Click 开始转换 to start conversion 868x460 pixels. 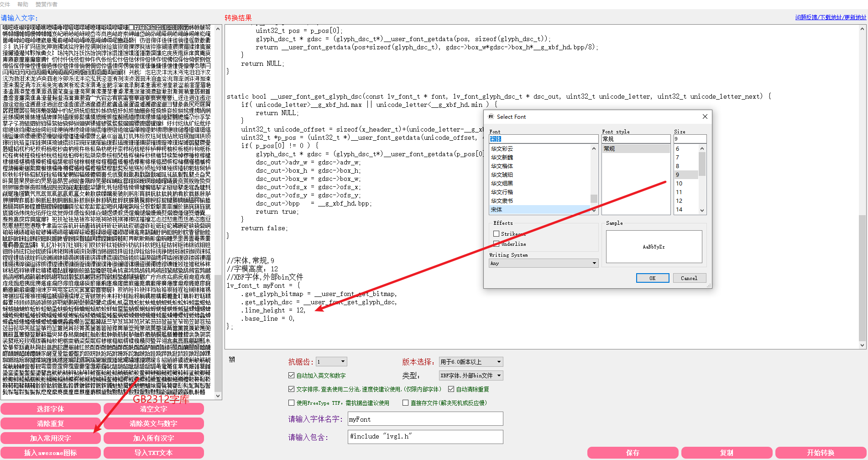(x=821, y=453)
